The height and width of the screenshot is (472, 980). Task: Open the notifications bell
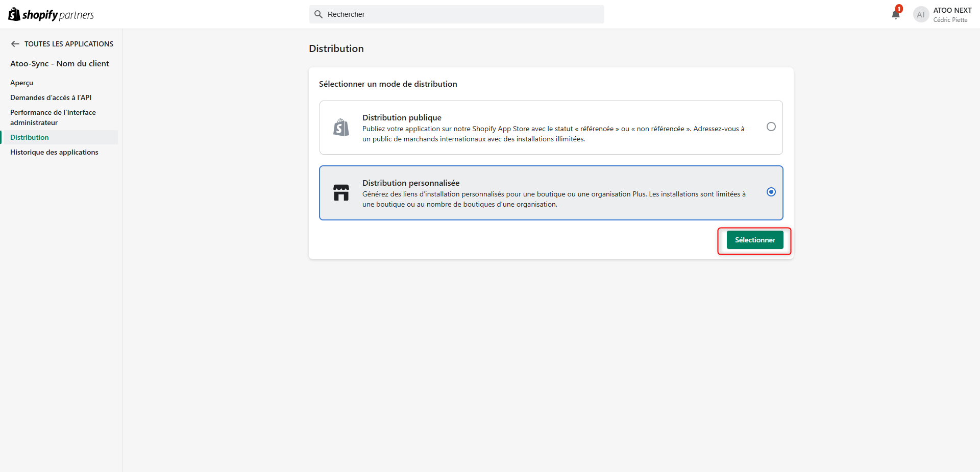tap(895, 14)
